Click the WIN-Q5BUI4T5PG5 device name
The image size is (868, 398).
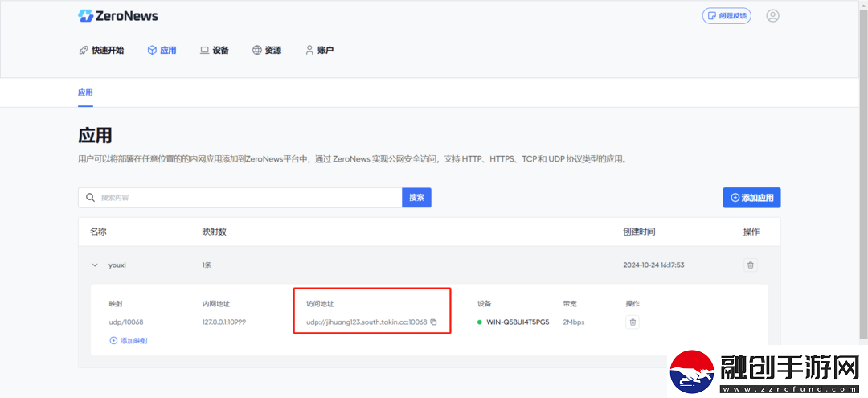pos(518,322)
